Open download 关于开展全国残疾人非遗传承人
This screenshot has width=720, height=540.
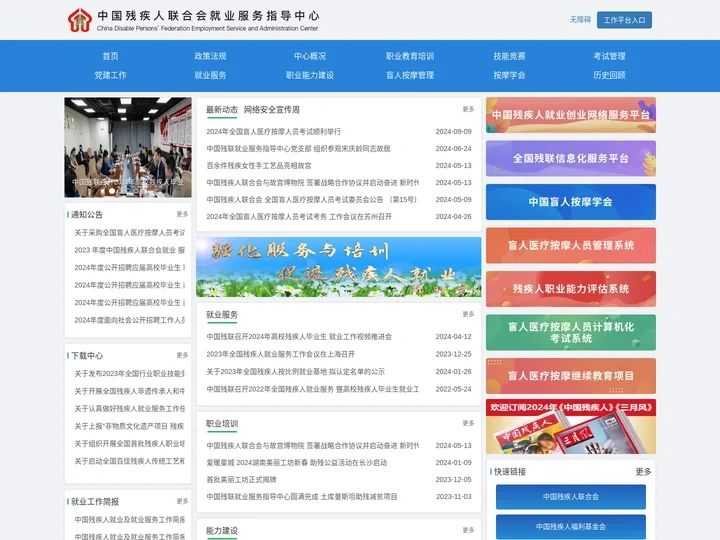coord(129,391)
